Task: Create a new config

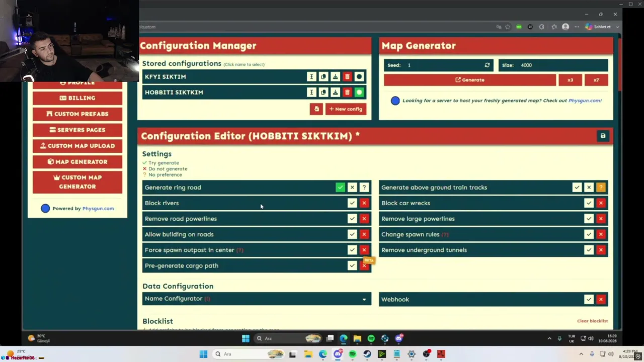Action: click(346, 109)
